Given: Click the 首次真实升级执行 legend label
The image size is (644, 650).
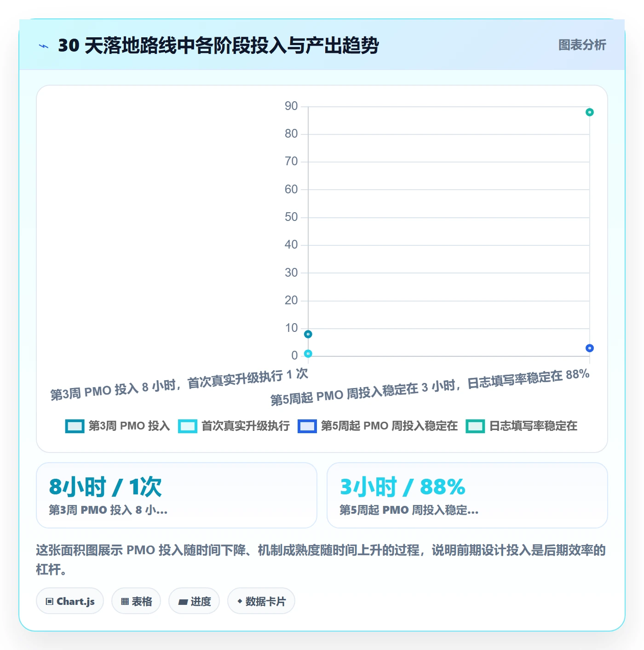Looking at the screenshot, I should point(246,426).
